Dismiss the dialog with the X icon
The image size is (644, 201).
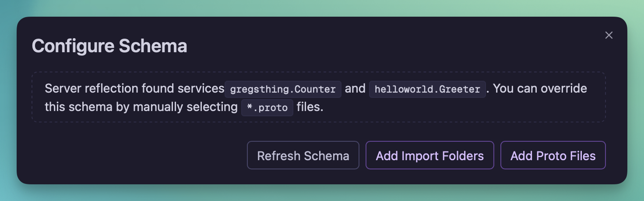[x=609, y=36]
